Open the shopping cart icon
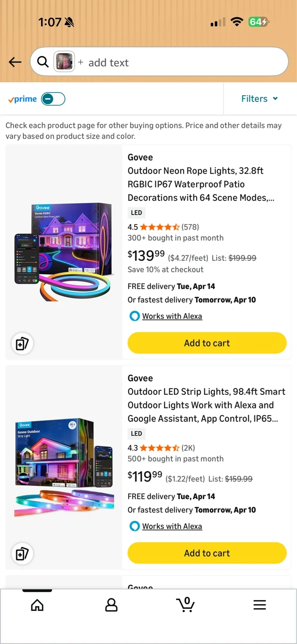297x644 pixels. [x=185, y=604]
